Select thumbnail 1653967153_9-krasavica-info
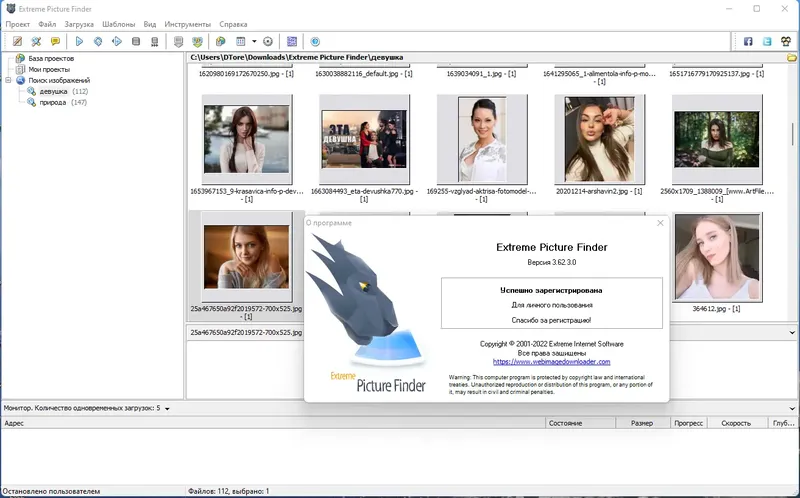800x498 pixels. [247, 139]
